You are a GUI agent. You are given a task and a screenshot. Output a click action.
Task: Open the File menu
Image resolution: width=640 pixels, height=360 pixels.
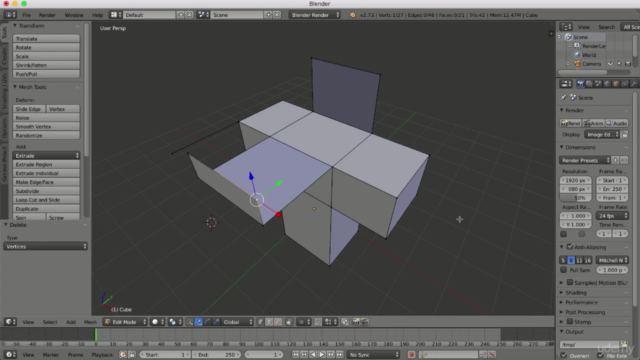pos(27,15)
